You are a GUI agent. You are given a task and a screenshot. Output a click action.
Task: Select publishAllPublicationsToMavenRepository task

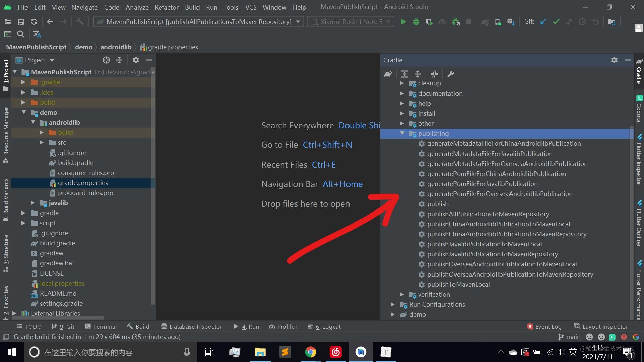[488, 214]
